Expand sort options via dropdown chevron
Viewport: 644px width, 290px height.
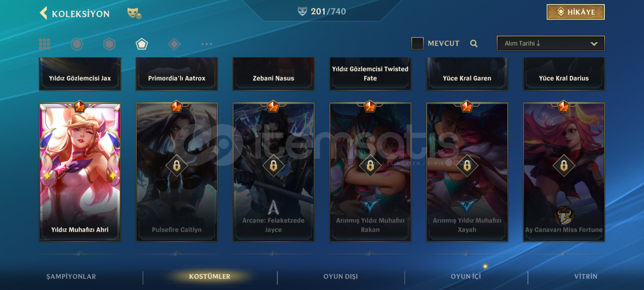point(594,44)
